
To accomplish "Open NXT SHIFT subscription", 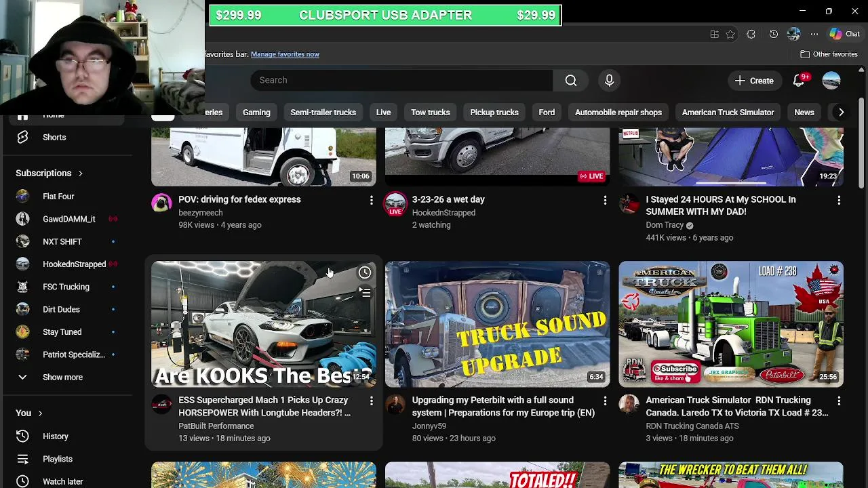I will [66, 242].
